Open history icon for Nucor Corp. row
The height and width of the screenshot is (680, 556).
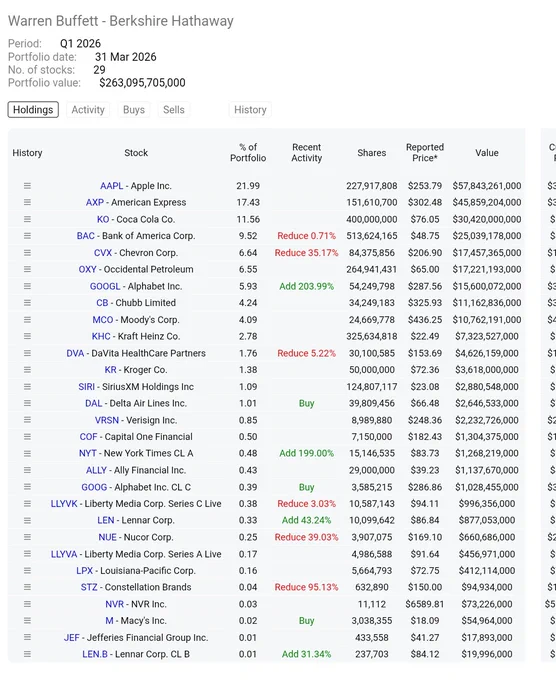point(27,537)
